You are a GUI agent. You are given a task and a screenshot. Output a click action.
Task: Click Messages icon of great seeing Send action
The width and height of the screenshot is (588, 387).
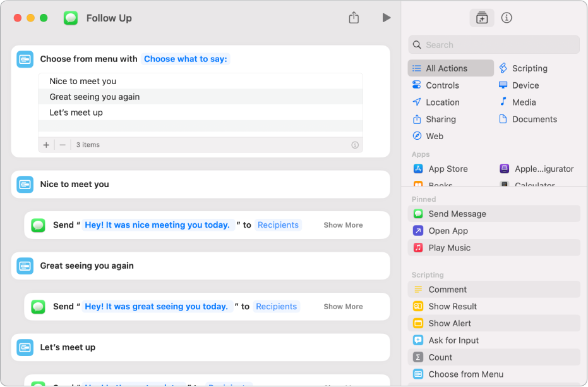pyautogui.click(x=39, y=307)
